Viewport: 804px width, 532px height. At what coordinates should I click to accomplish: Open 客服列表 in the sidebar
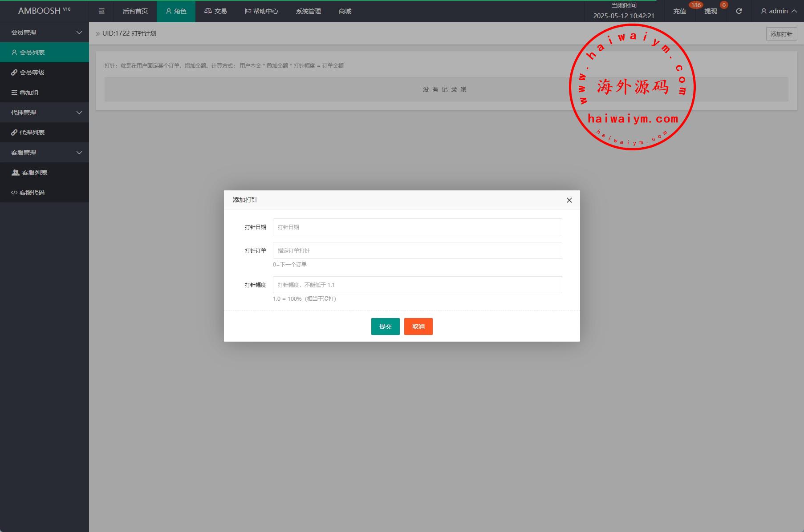tap(34, 173)
